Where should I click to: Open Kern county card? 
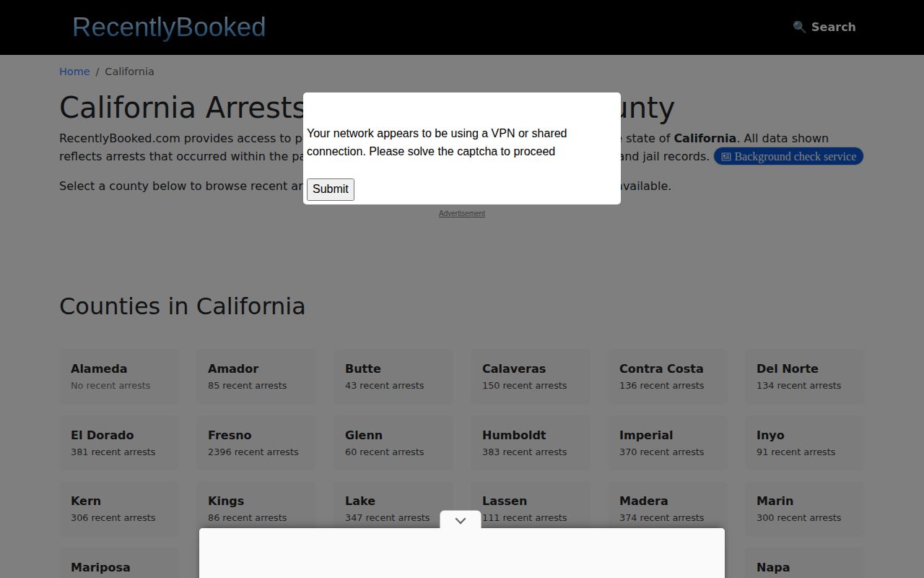pyautogui.click(x=119, y=509)
